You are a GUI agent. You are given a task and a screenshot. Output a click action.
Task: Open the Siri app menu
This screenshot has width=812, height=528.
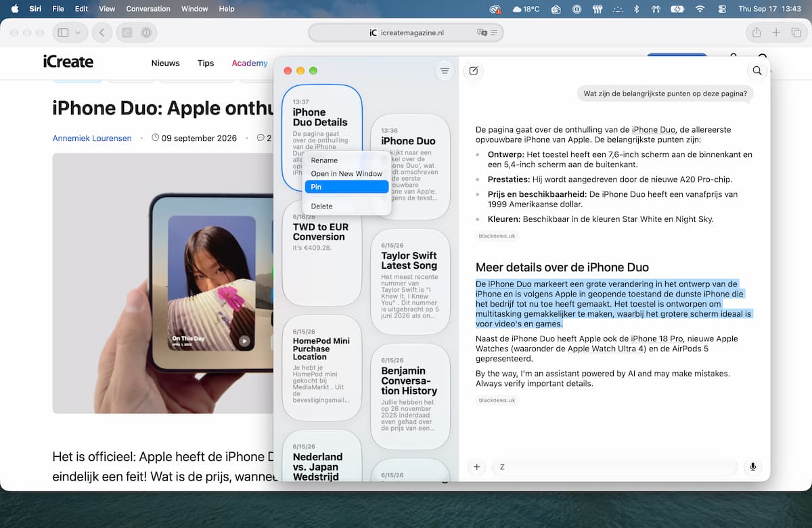36,9
